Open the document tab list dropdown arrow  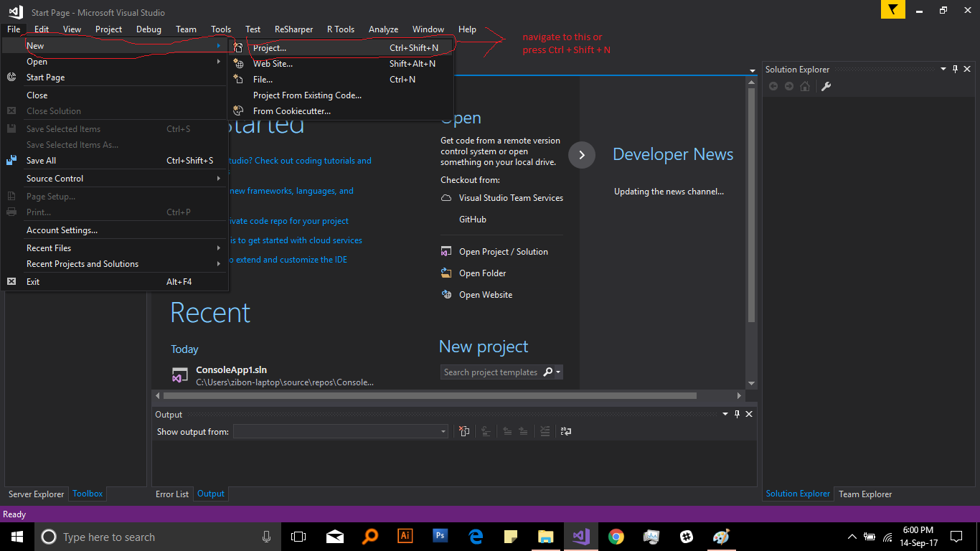(752, 70)
